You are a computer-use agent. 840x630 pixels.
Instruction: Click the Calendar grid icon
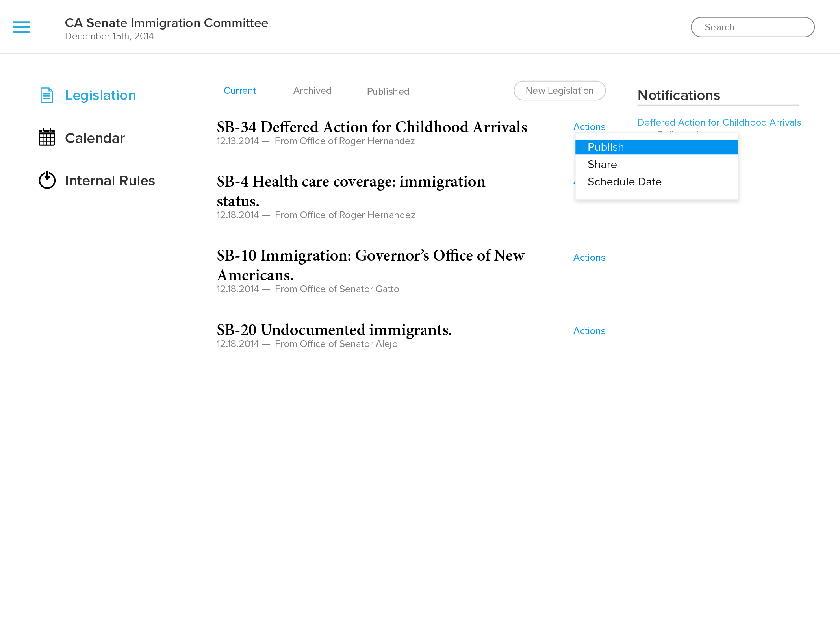[46, 137]
